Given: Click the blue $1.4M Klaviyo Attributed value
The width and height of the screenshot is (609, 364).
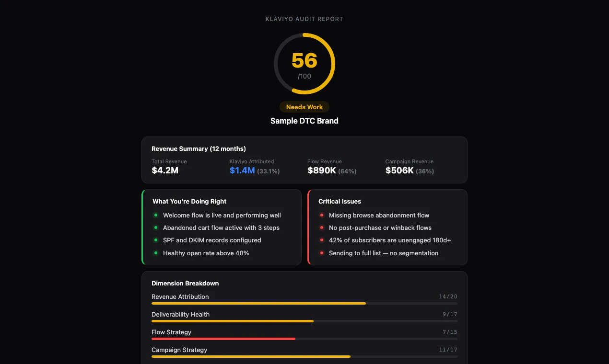Looking at the screenshot, I should point(242,171).
